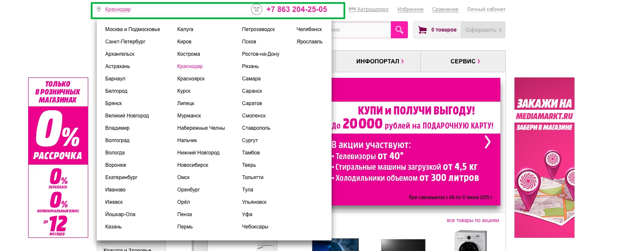This screenshot has width=644, height=251.
Task: Open the Сравнение comparison link
Action: coord(445,9)
